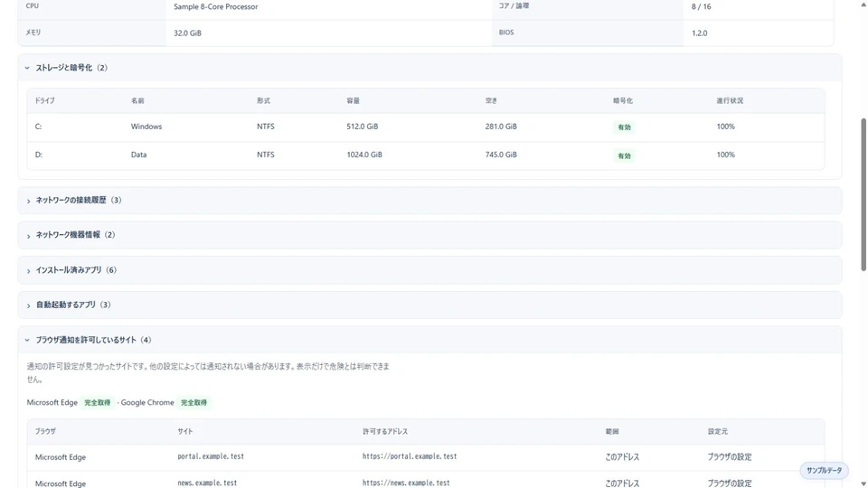This screenshot has height=488, width=868.
Task: Click the C: drive cell
Action: [x=38, y=127]
